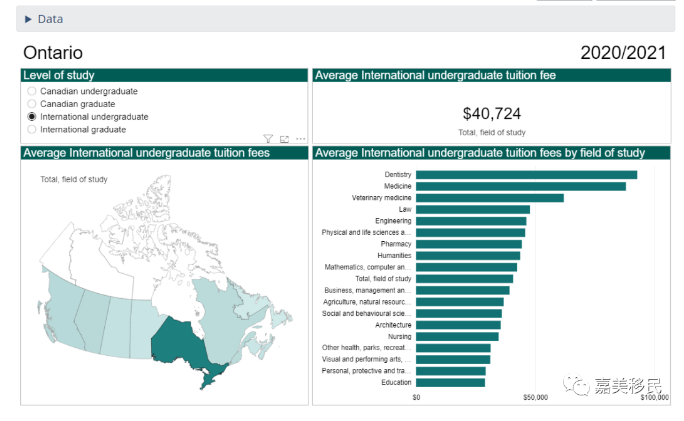Viewport: 684px width, 421px height.
Task: Select Canadian graduate radio button
Action: 32,104
